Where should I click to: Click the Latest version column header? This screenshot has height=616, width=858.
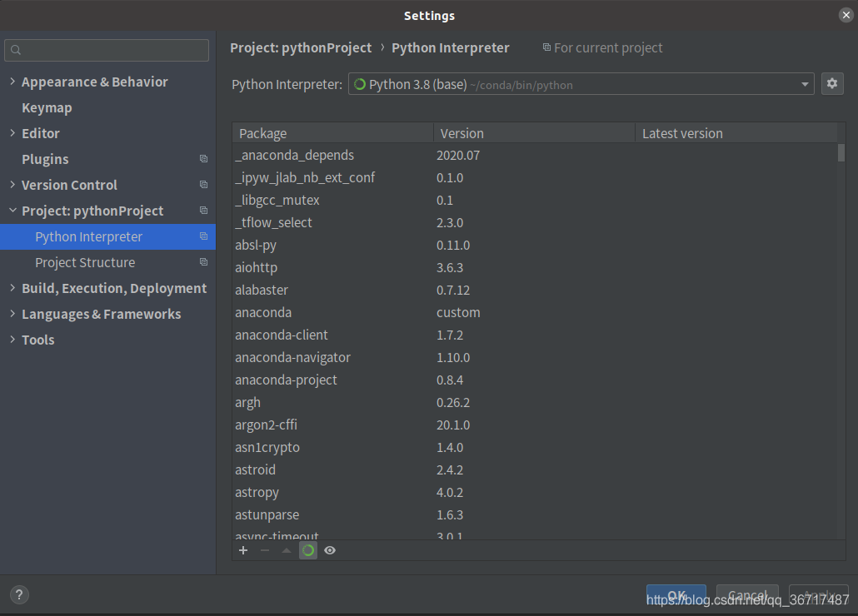coord(736,133)
